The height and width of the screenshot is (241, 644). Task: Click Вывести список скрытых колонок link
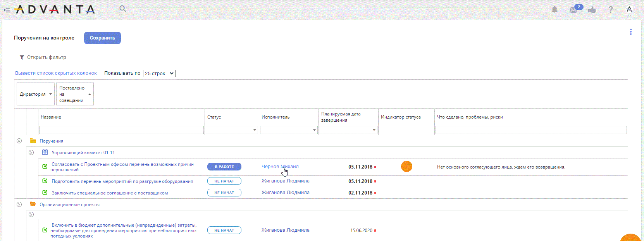[56, 73]
